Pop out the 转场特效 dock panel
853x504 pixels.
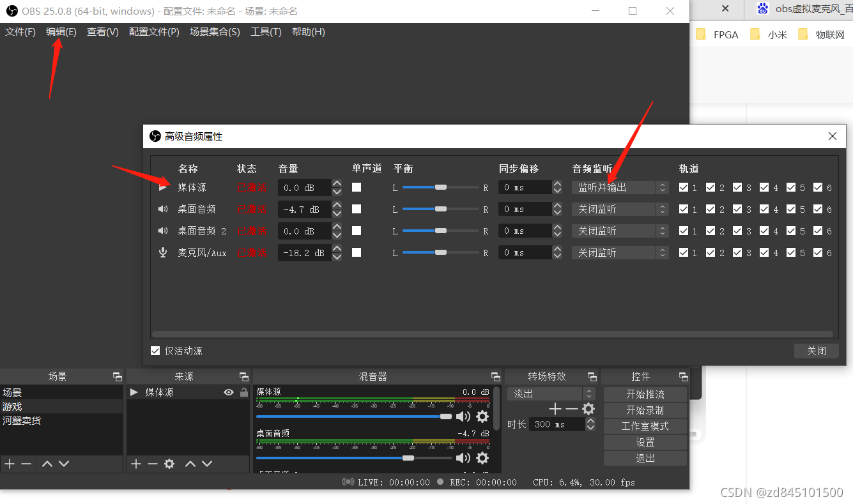tap(592, 377)
